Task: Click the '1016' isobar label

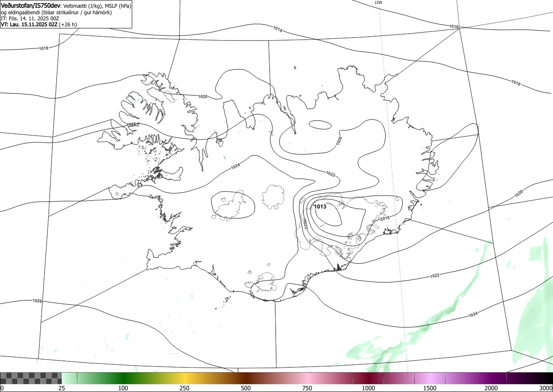Action: coord(454,27)
